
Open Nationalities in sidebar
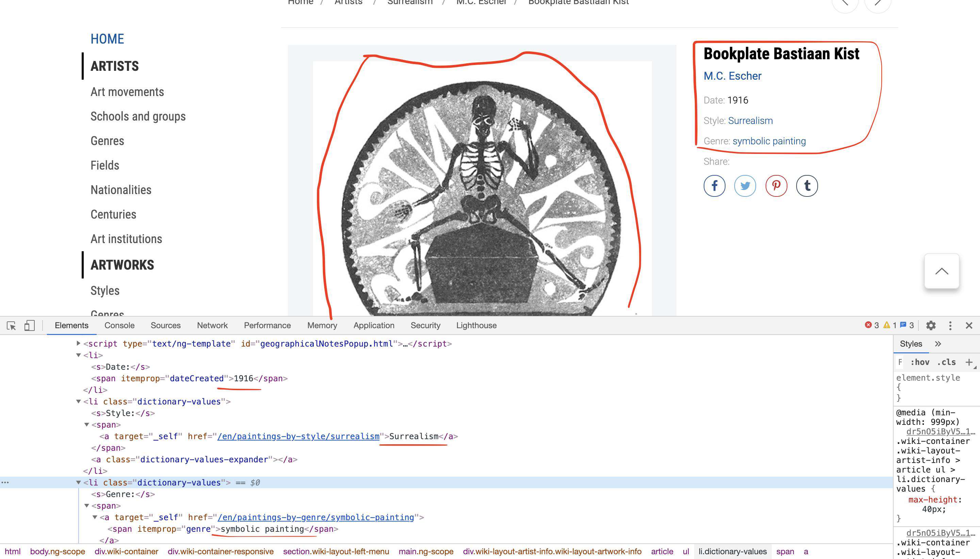pyautogui.click(x=121, y=190)
